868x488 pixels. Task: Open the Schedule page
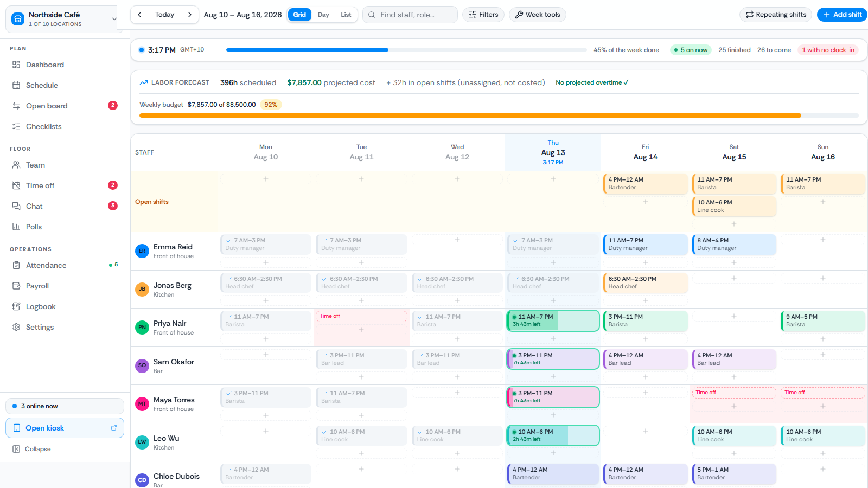point(65,85)
